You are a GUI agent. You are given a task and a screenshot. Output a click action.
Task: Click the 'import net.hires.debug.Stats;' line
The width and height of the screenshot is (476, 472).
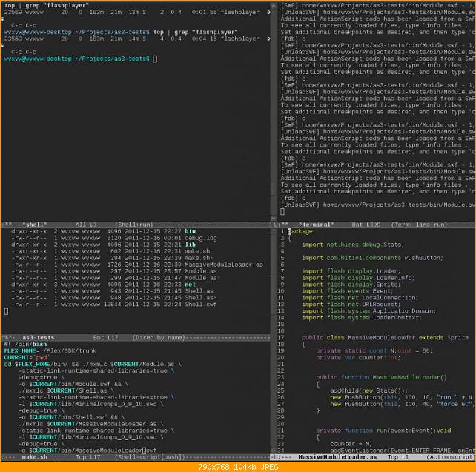353,245
